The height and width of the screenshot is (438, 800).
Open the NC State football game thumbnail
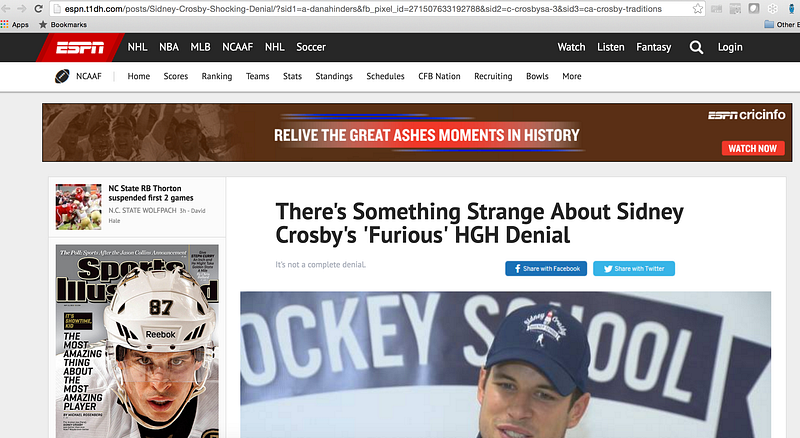click(79, 207)
